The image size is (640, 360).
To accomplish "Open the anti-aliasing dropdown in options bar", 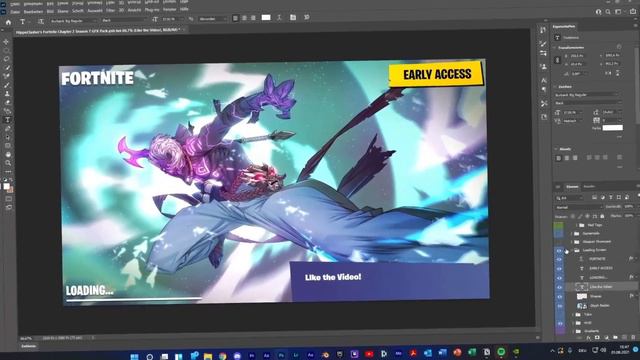I will coord(212,19).
